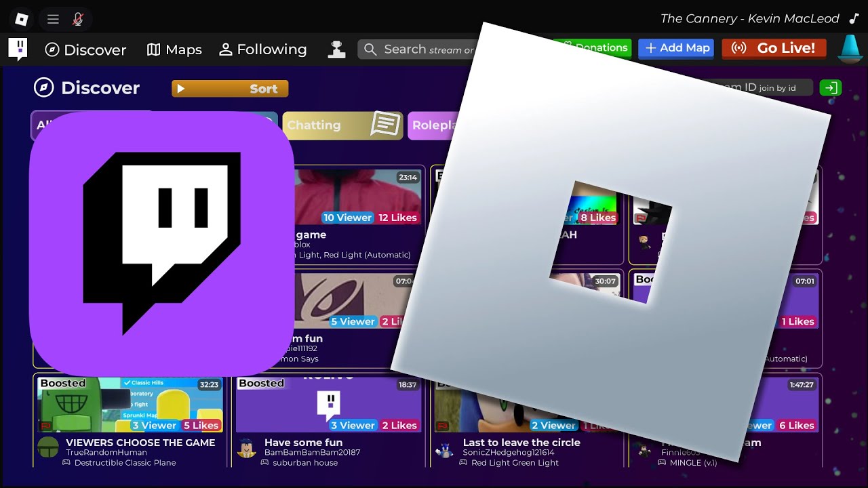This screenshot has width=868, height=488.
Task: Click the song title The Cannery - Kevin MacLeod
Action: pos(750,19)
